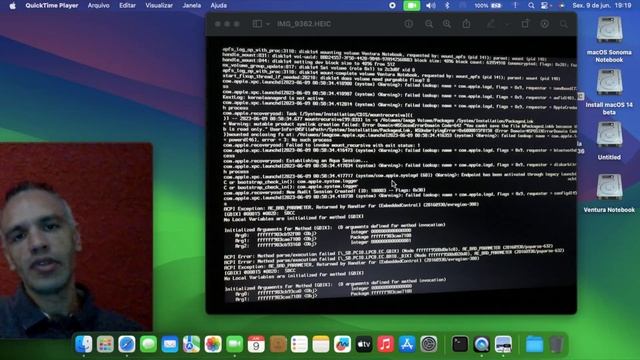Viewport: 640px width, 360px height.
Task: Open the Arquivo menu
Action: pyautogui.click(x=98, y=5)
